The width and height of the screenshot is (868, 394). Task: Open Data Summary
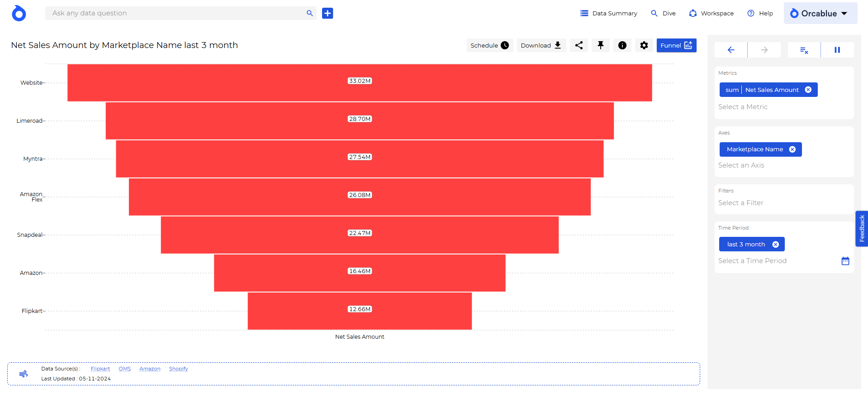[x=608, y=13]
